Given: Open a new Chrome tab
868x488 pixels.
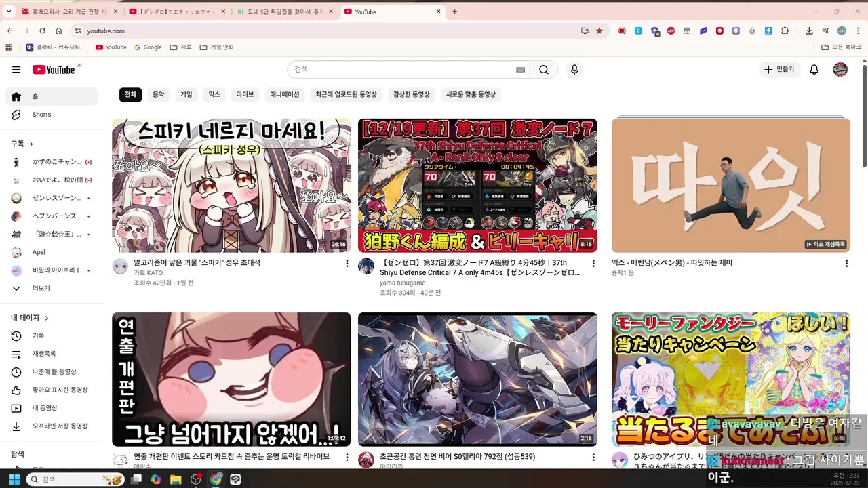Looking at the screenshot, I should pos(454,12).
